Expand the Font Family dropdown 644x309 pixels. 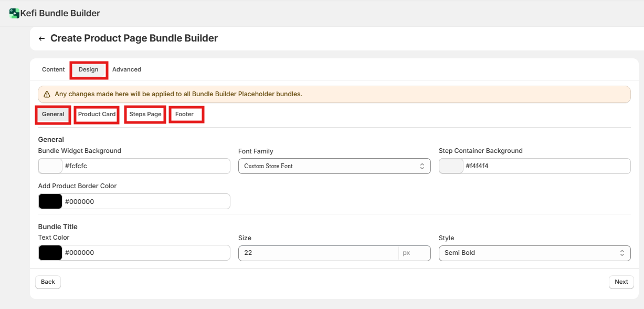tap(334, 166)
